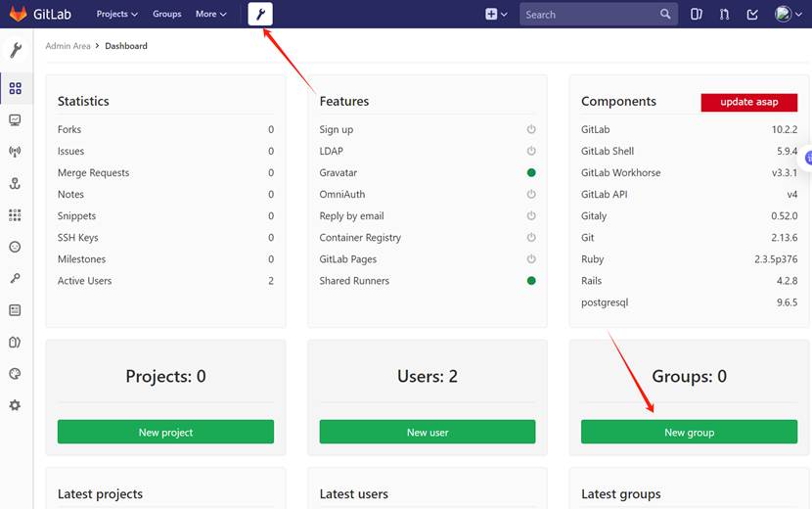
Task: Click the Projects: 0 heading
Action: tap(165, 376)
